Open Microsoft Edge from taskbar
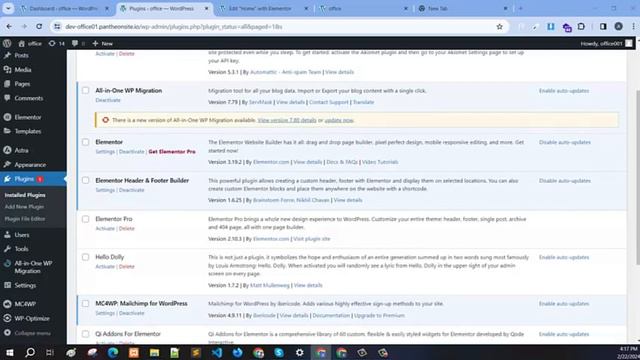 click(x=113, y=352)
